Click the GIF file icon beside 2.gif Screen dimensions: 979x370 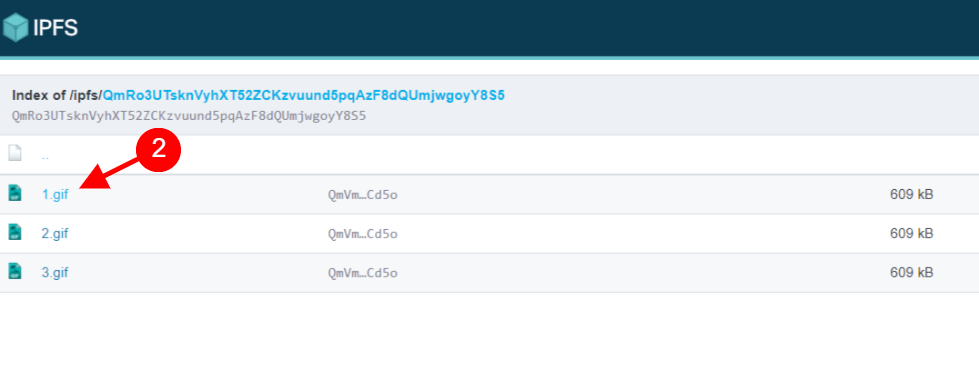15,232
